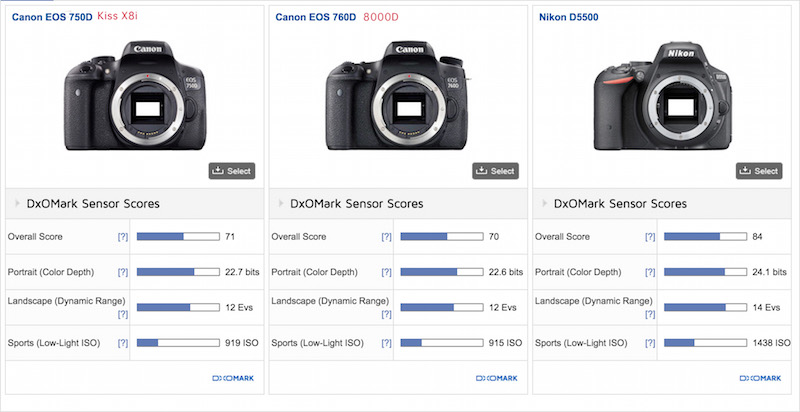800x412 pixels.
Task: Click the 750D Overall Score bar
Action: [x=178, y=237]
